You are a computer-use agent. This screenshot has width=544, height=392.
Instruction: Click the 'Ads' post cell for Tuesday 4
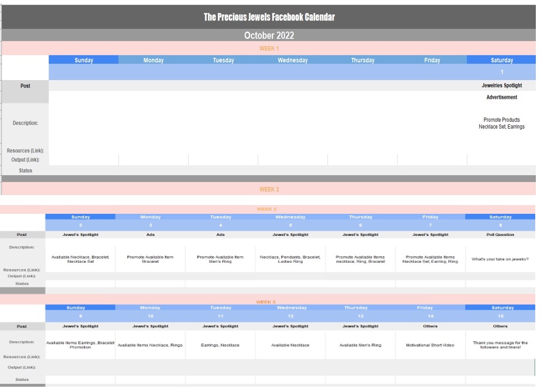coord(220,234)
